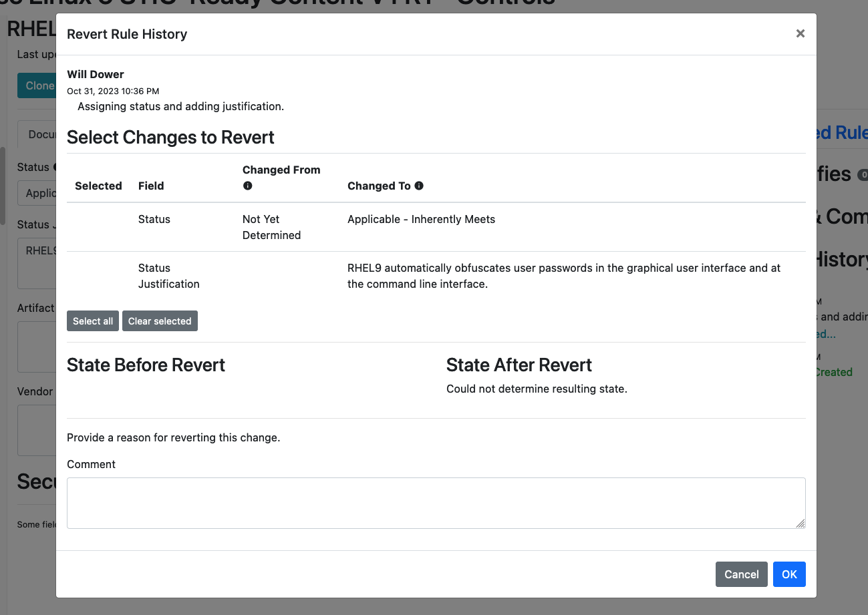Click 'Not Yet Determined' value
The width and height of the screenshot is (868, 615).
[x=272, y=227]
